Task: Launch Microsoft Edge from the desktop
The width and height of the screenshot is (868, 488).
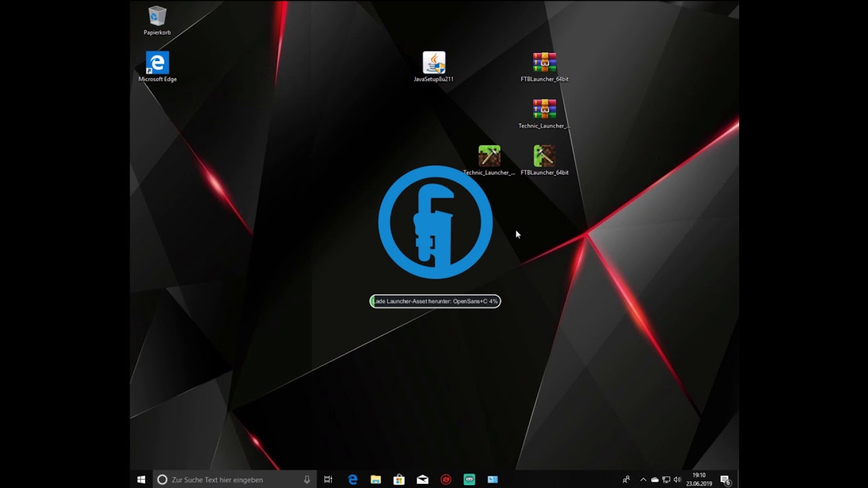Action: (x=157, y=62)
